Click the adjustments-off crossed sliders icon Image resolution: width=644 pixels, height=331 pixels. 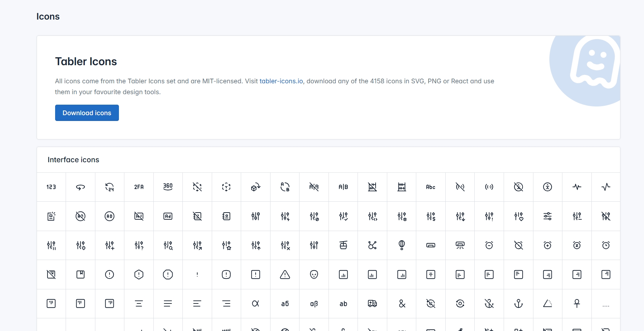(606, 216)
